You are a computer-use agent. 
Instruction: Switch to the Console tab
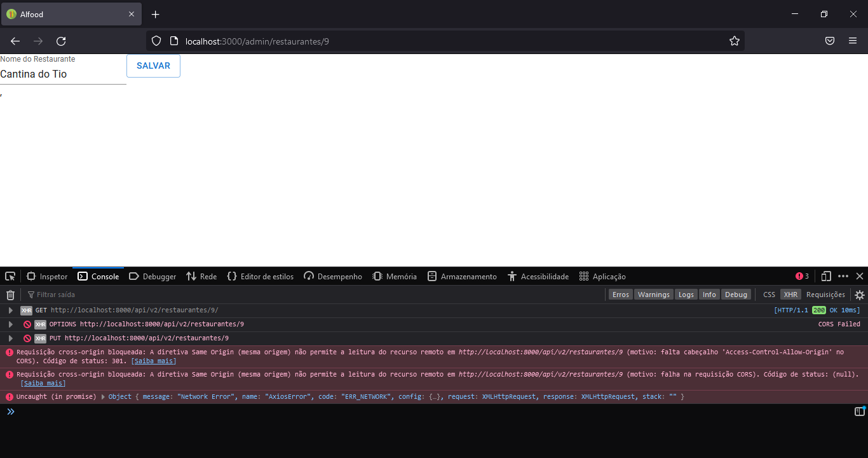pos(98,276)
